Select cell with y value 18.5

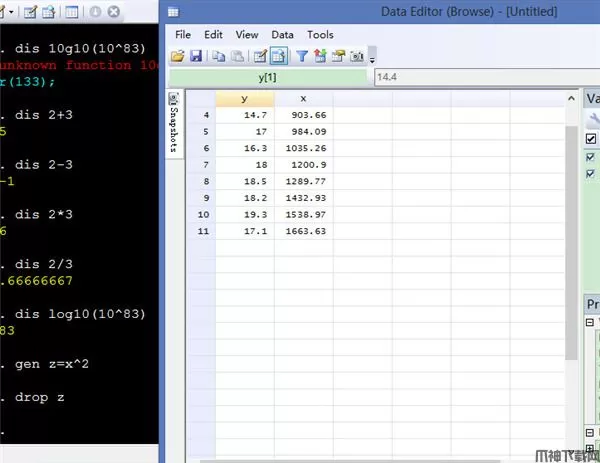coord(245,181)
